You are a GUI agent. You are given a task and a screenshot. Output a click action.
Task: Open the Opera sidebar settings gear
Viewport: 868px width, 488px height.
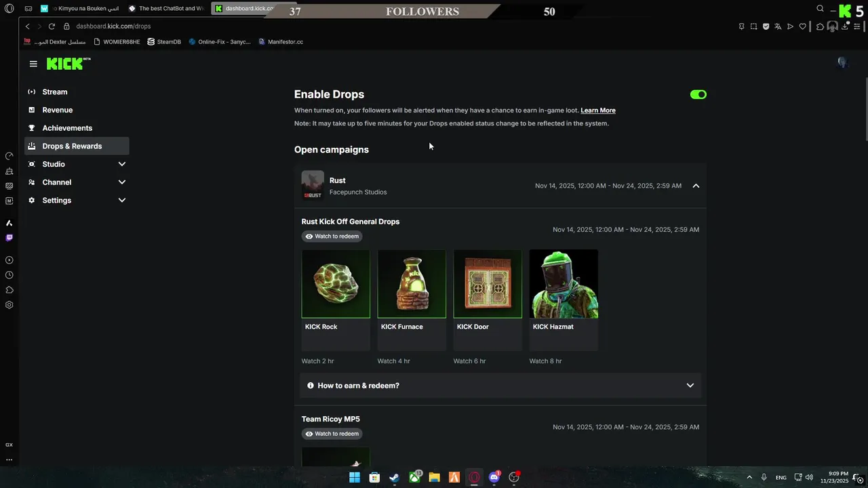(9, 305)
